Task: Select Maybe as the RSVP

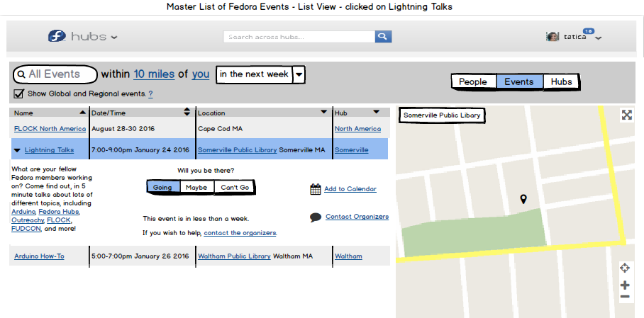Action: click(196, 188)
